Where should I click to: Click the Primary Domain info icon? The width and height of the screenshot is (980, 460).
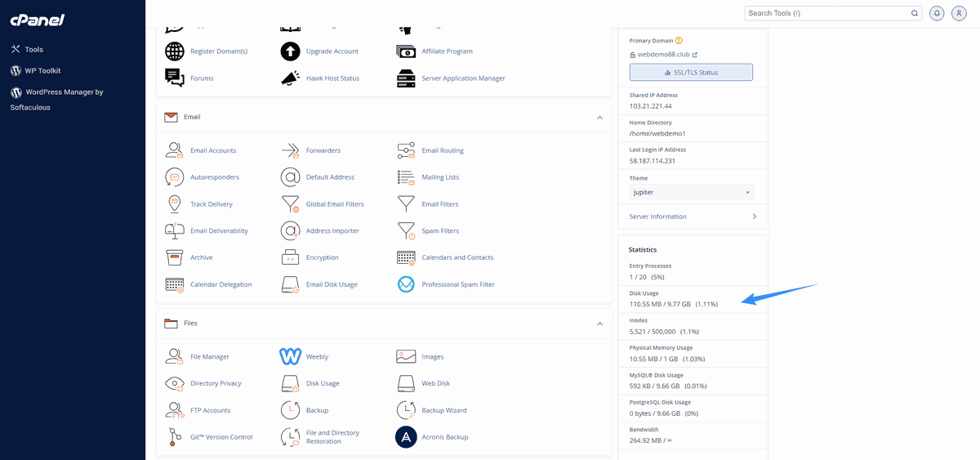click(x=679, y=40)
